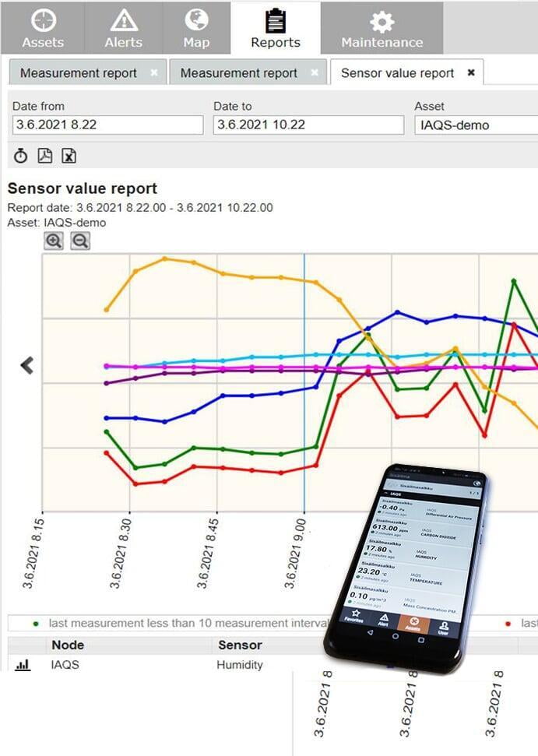Tap the Alert icon in the phone navigation

(x=383, y=619)
